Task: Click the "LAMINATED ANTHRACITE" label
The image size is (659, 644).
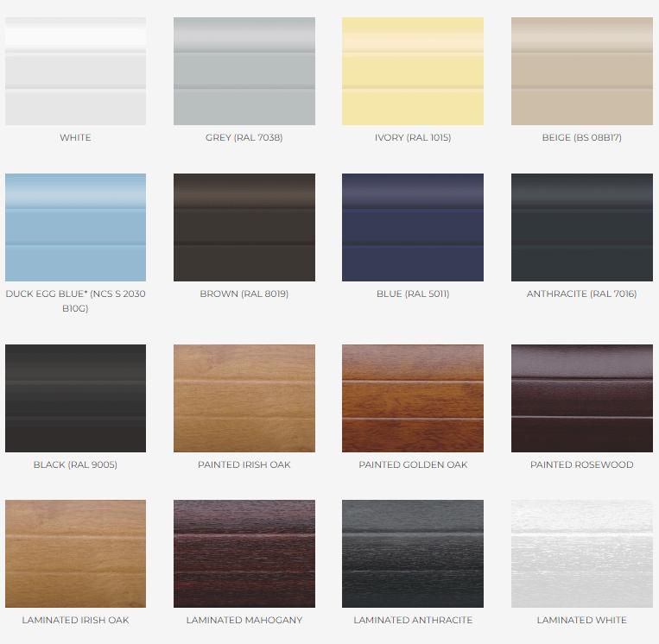Action: click(413, 620)
